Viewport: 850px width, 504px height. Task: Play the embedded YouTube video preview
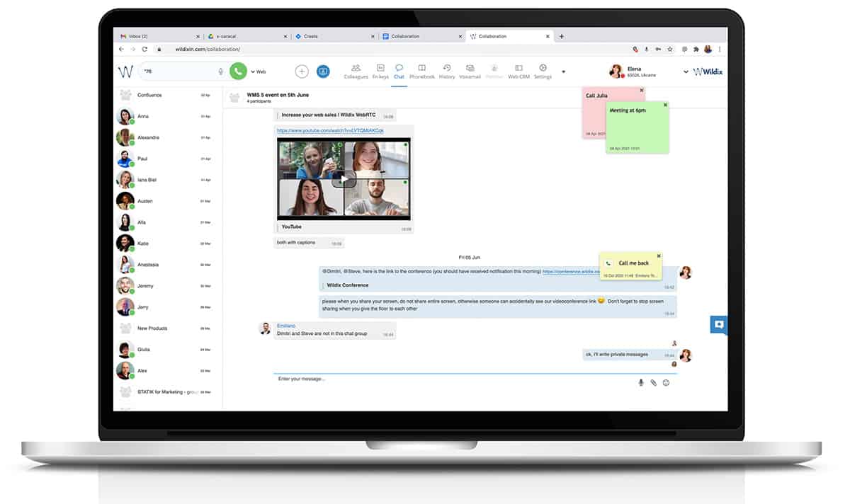[344, 178]
